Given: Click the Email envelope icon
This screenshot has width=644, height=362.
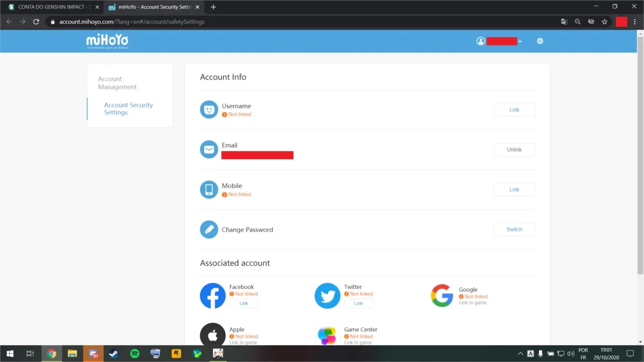Looking at the screenshot, I should (209, 150).
